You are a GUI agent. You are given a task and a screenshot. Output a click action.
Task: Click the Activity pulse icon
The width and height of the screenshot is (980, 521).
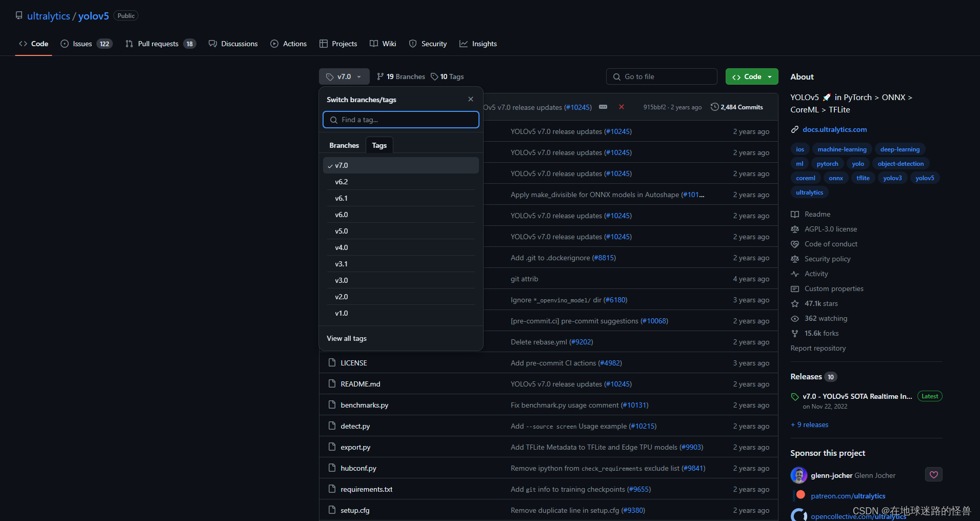[794, 274]
